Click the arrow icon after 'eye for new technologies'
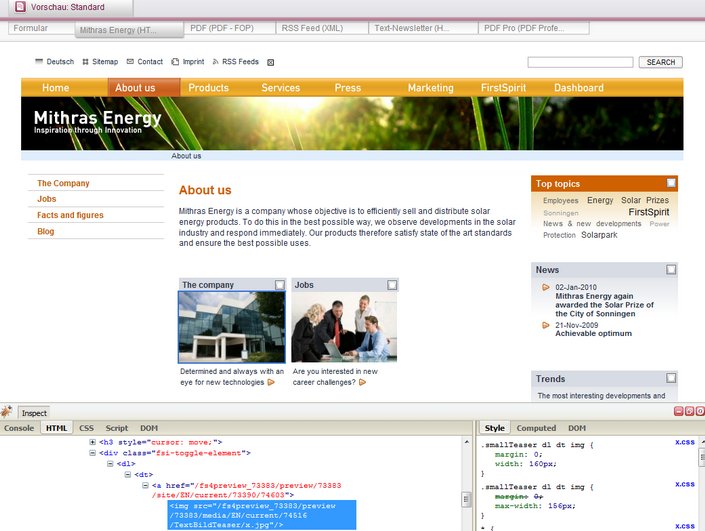The height and width of the screenshot is (531, 705). coord(271,382)
